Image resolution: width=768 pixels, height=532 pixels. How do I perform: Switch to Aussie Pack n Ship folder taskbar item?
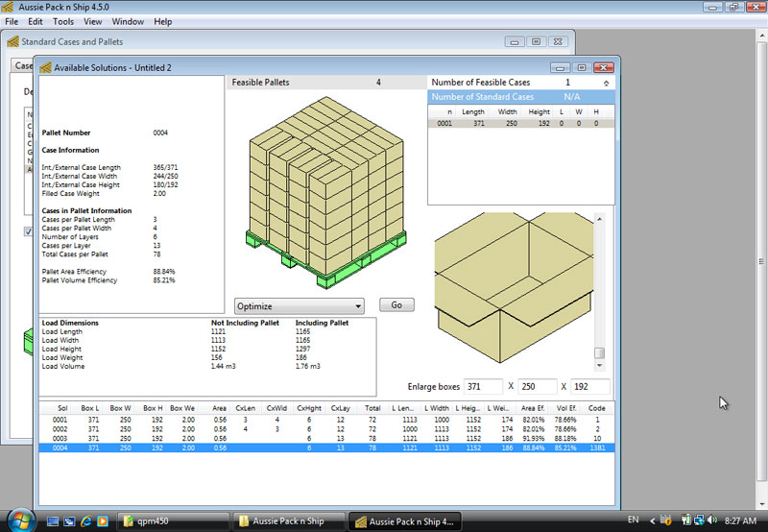[289, 521]
